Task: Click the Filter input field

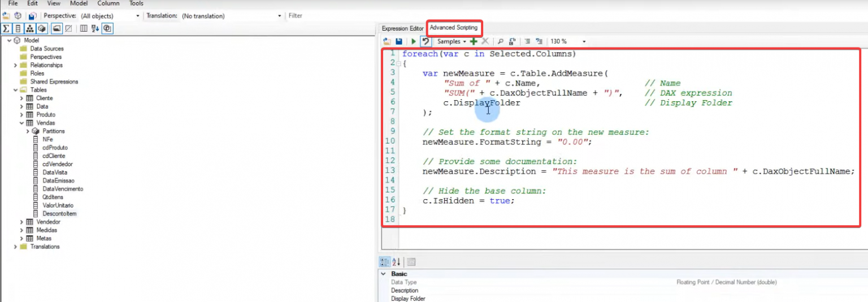Action: tap(328, 16)
